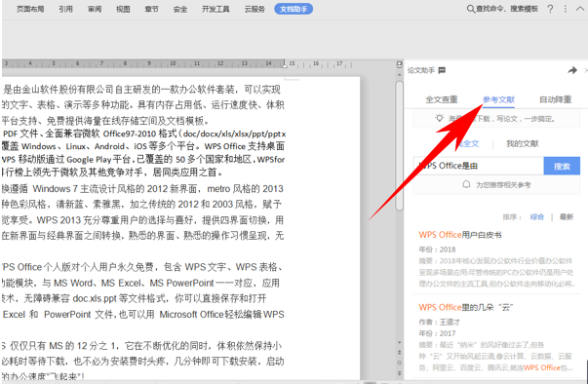Switch to the 审阅 ribbon tab
This screenshot has height=384, width=588.
pyautogui.click(x=95, y=9)
